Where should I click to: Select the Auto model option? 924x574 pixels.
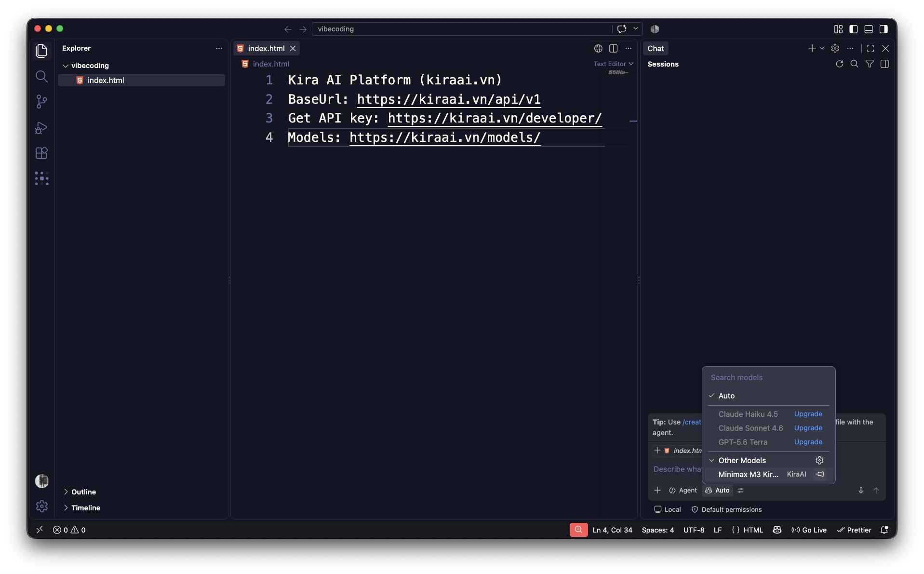(x=768, y=396)
